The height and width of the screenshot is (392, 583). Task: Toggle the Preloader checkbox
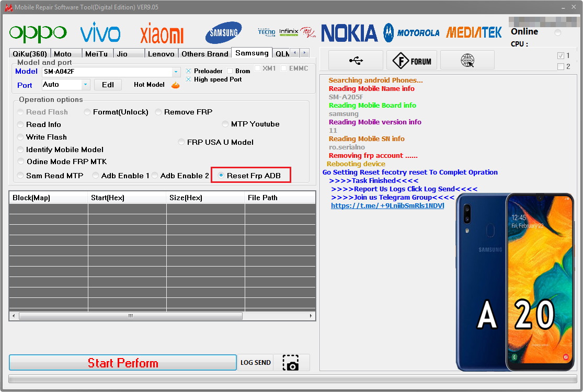click(x=189, y=71)
